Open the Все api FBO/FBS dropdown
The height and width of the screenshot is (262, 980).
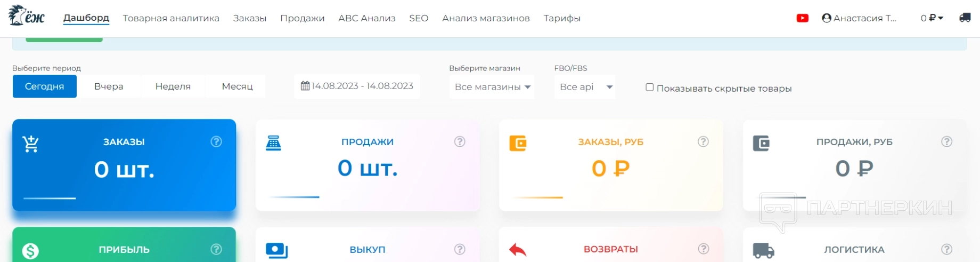tap(585, 87)
